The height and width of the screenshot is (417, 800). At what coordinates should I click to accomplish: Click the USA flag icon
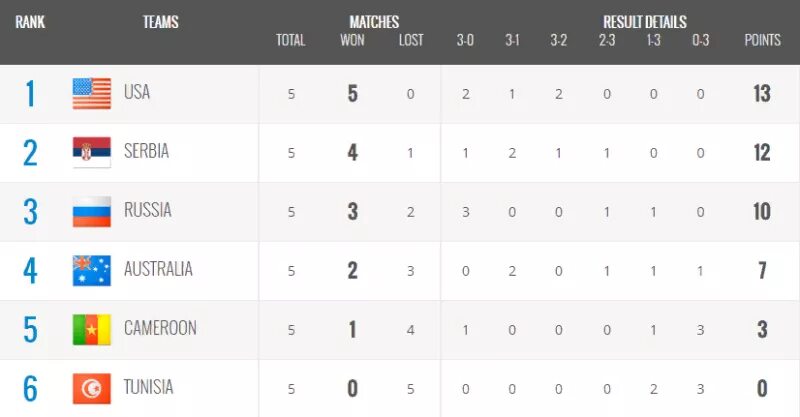92,93
